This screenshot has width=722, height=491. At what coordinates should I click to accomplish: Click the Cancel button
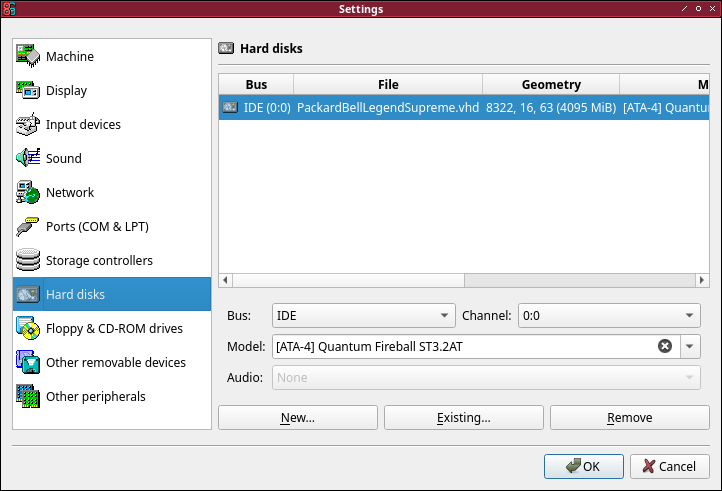pos(670,466)
